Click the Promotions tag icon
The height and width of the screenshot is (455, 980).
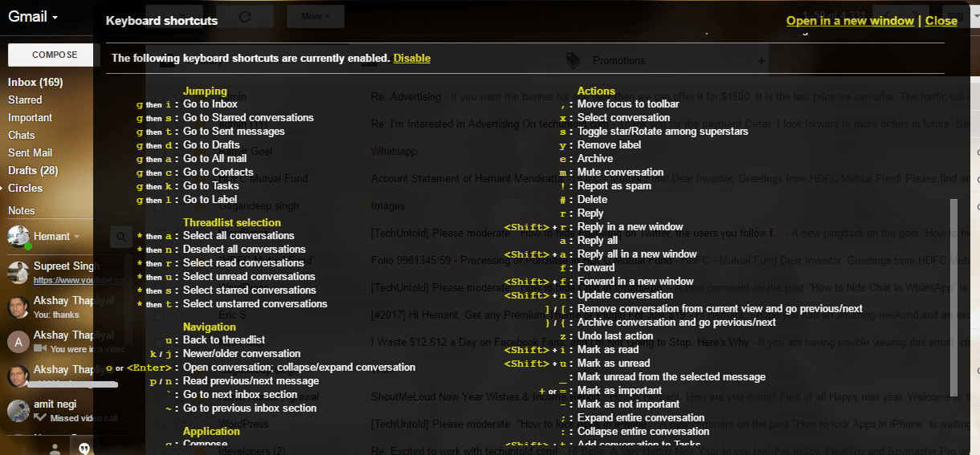[573, 60]
